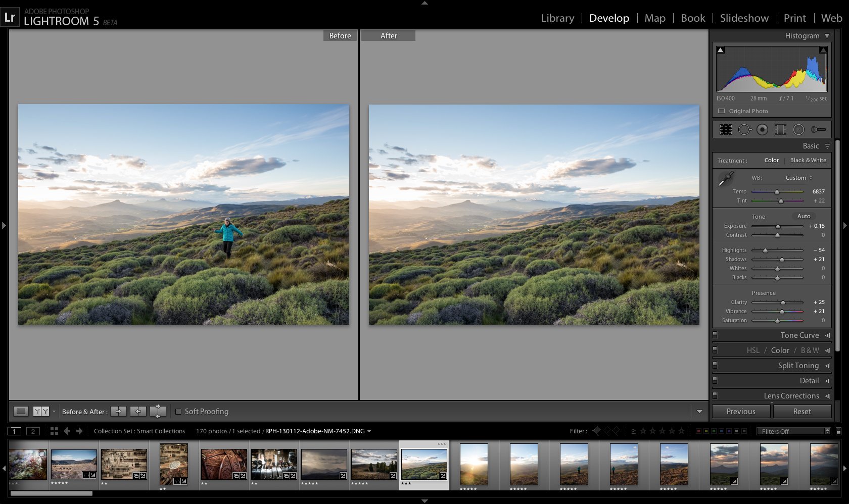Activate the Red Eye Correction tool

click(762, 129)
